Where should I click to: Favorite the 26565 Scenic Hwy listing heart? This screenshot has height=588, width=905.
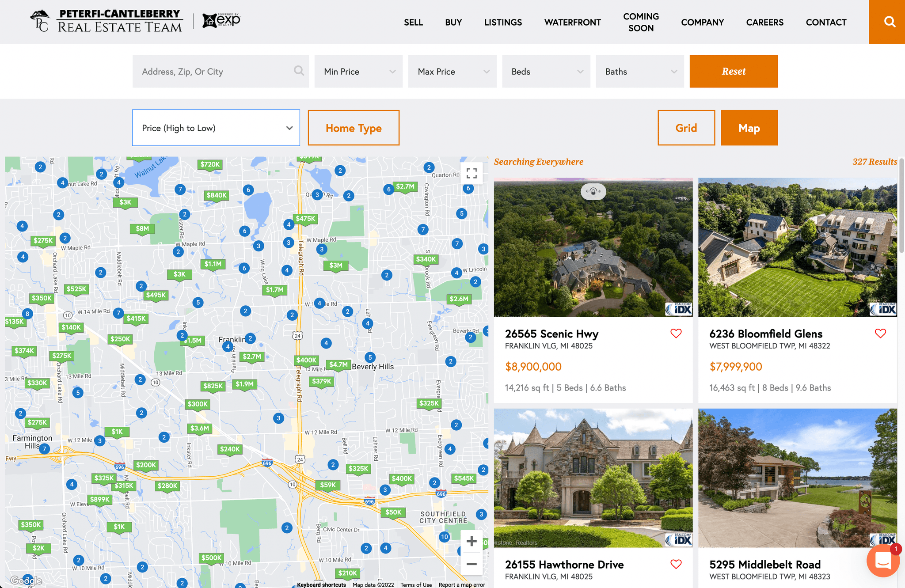pyautogui.click(x=676, y=333)
